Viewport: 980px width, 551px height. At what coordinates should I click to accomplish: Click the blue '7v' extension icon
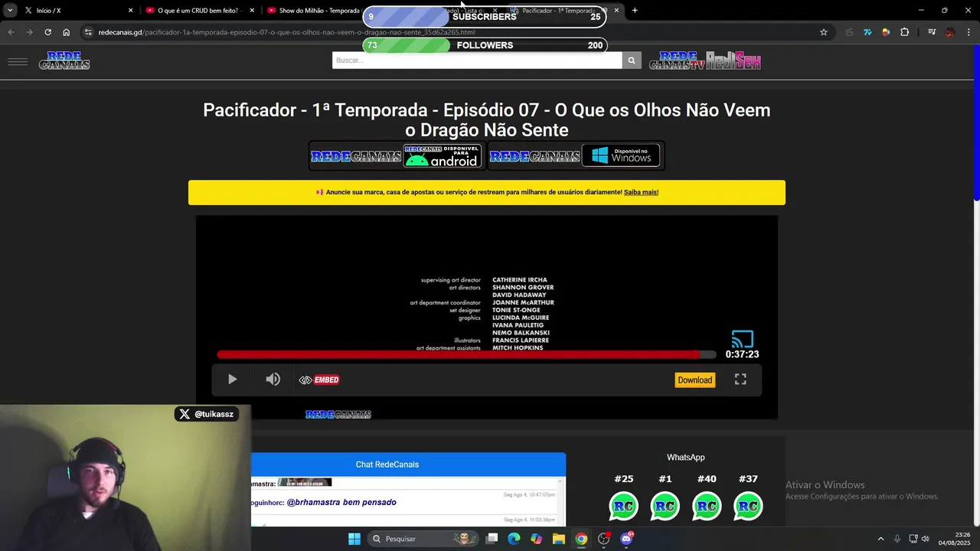867,32
